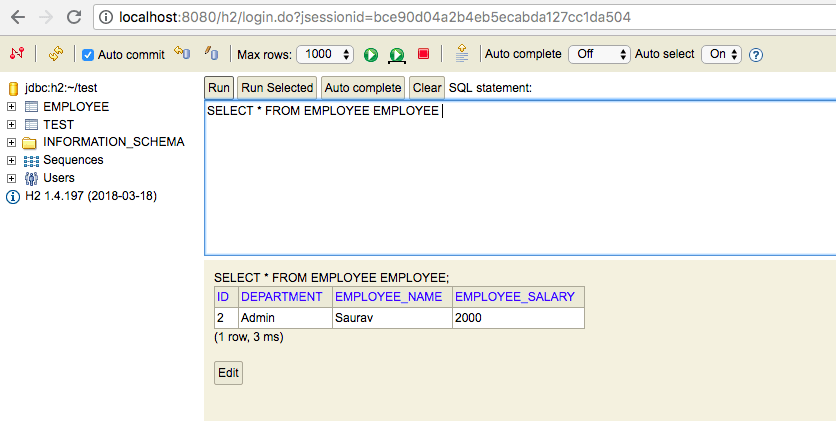Image resolution: width=836 pixels, height=421 pixels.
Task: Click the Disconnect icon in toolbar
Action: 17,53
